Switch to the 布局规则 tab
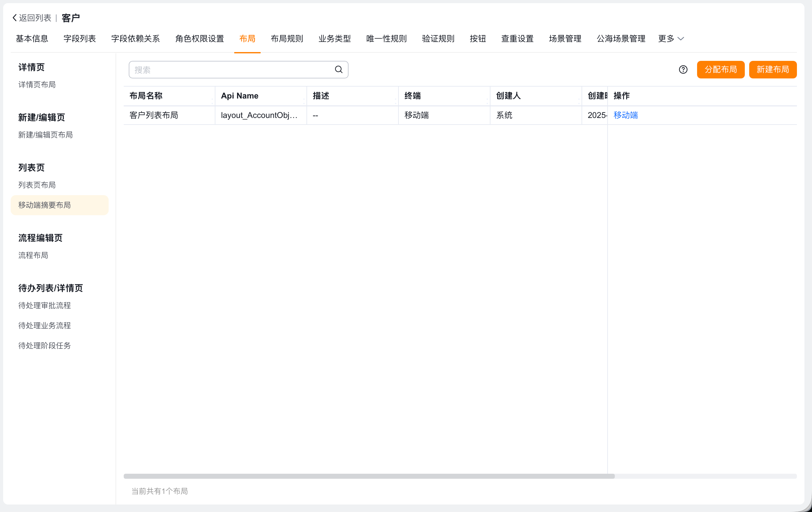Viewport: 812px width, 512px height. (287, 39)
